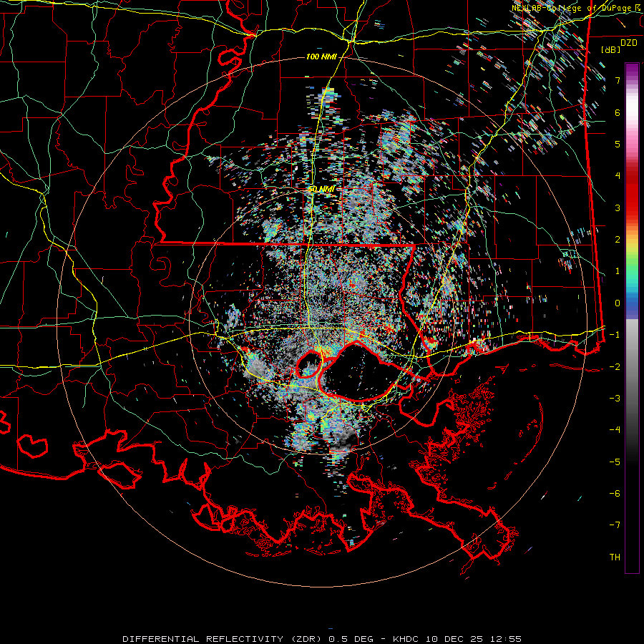Viewport: 644px width, 644px height.
Task: Click the 'TH' label on color scale
Action: (x=615, y=557)
